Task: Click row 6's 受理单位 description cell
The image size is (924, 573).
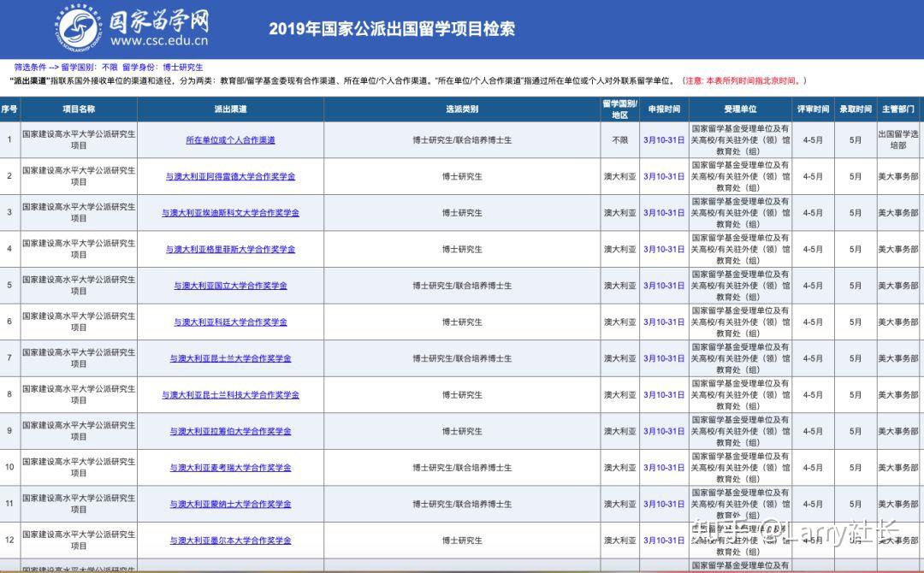Action: point(740,322)
